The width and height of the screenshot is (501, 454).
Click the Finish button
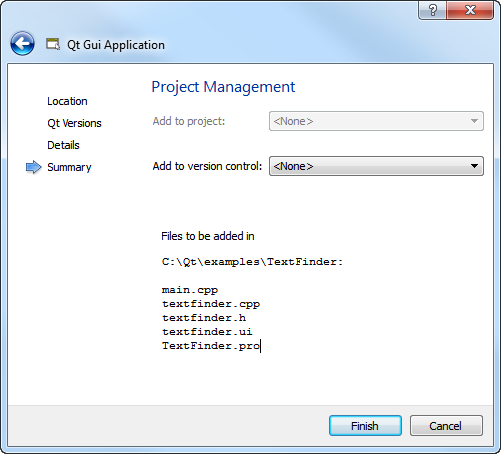(365, 426)
